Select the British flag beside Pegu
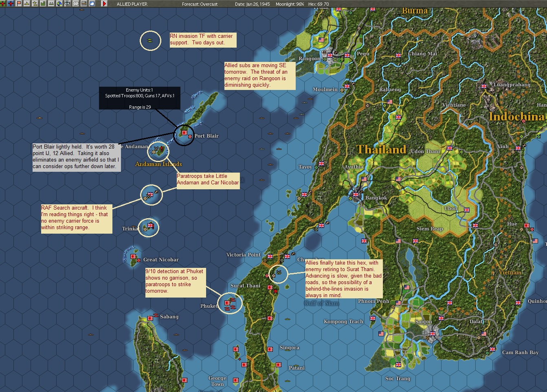This screenshot has height=392, width=547. click(347, 55)
